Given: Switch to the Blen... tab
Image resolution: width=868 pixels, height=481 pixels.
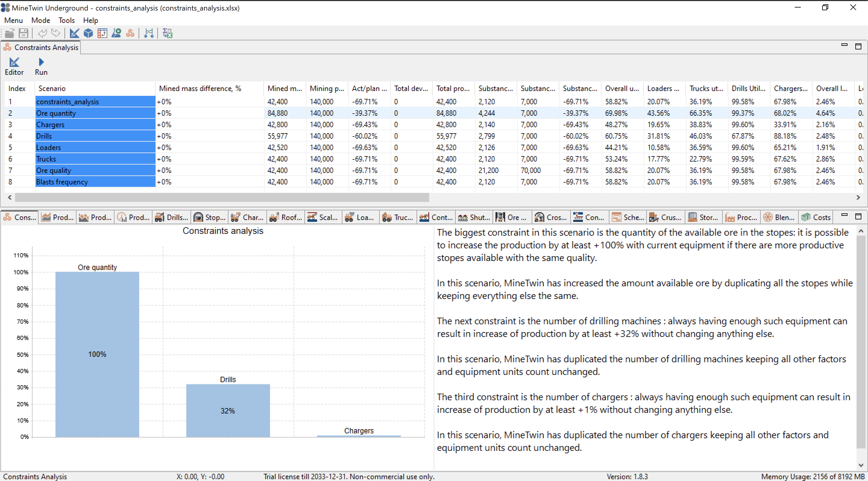Looking at the screenshot, I should coord(780,217).
